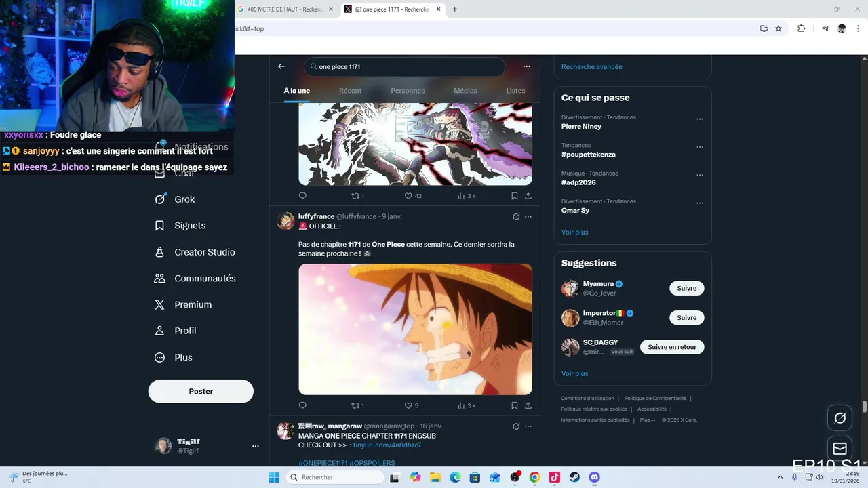Open the weather widget on taskbar
868x488 pixels.
coord(38,477)
